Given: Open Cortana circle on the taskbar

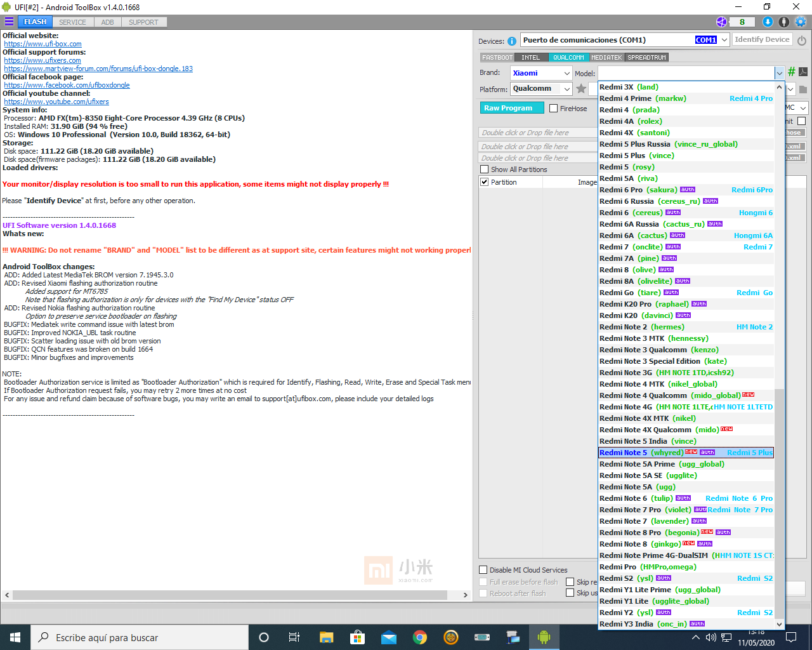Looking at the screenshot, I should pyautogui.click(x=264, y=637).
